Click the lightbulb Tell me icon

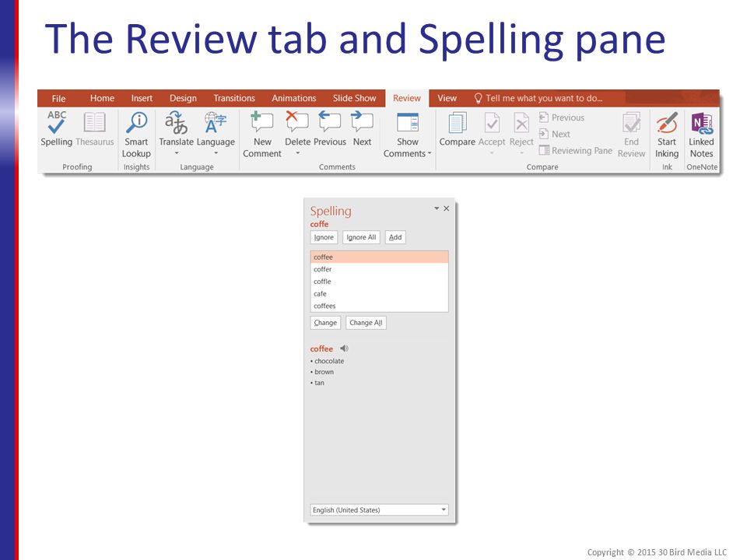pos(478,99)
